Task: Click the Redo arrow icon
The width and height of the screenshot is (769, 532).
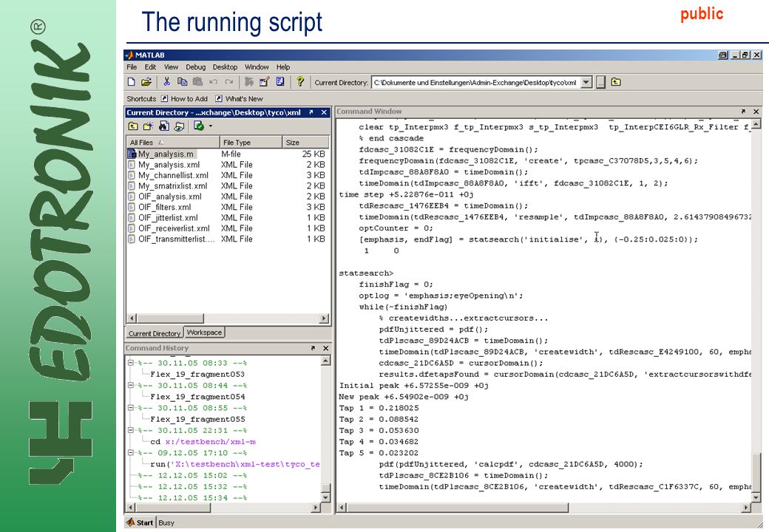Action: [x=229, y=82]
